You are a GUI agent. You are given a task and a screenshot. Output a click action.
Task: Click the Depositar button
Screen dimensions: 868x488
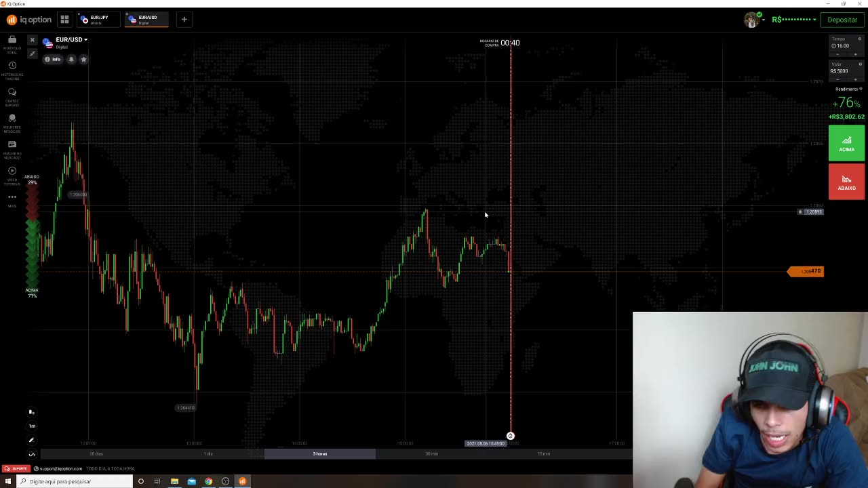click(842, 20)
